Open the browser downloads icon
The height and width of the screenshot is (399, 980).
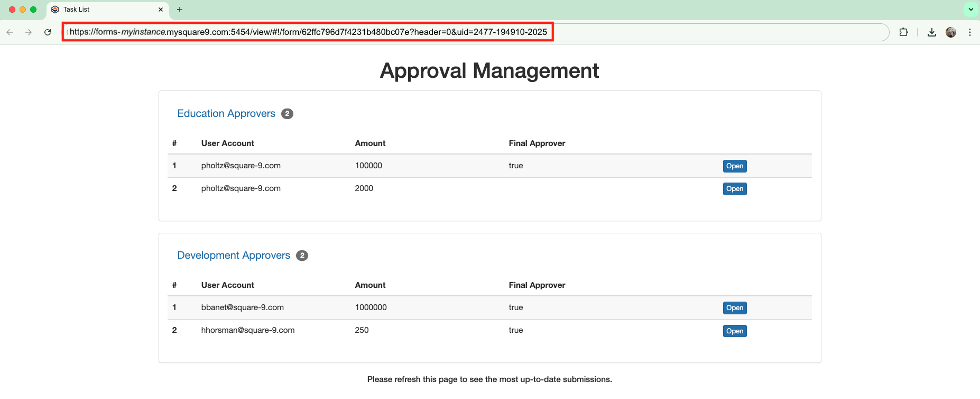pyautogui.click(x=932, y=32)
